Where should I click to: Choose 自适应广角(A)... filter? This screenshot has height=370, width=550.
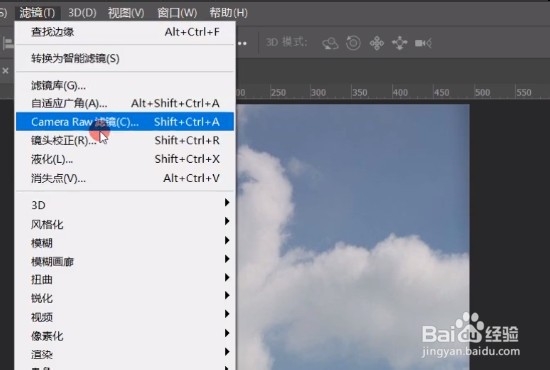coord(125,103)
